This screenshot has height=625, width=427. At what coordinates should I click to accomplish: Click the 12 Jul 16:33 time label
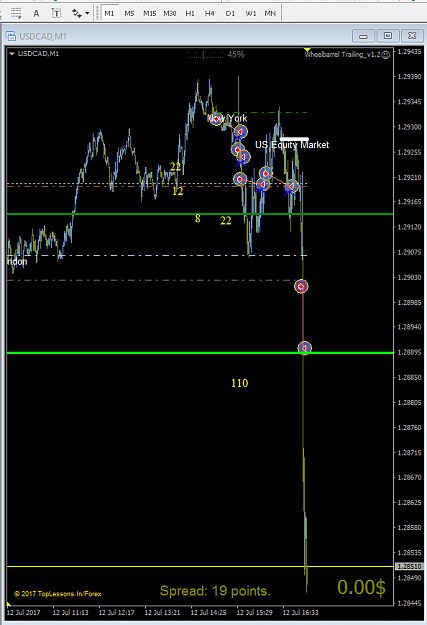click(301, 612)
